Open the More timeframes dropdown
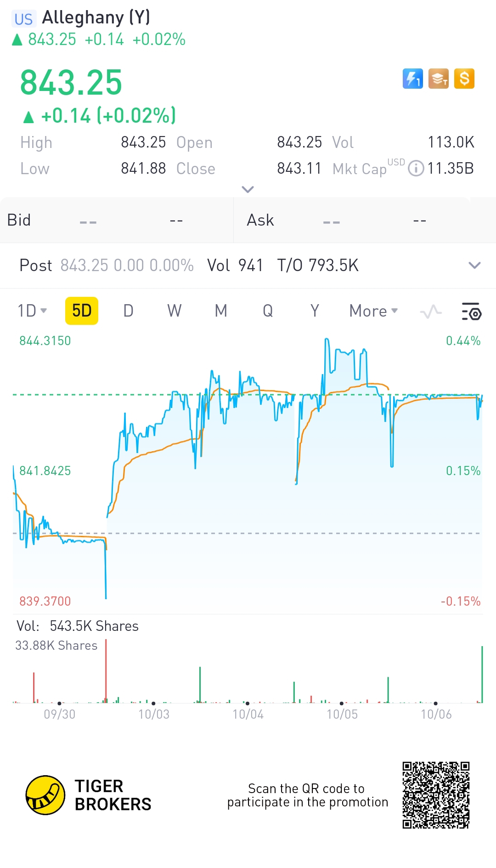496x868 pixels. (373, 311)
